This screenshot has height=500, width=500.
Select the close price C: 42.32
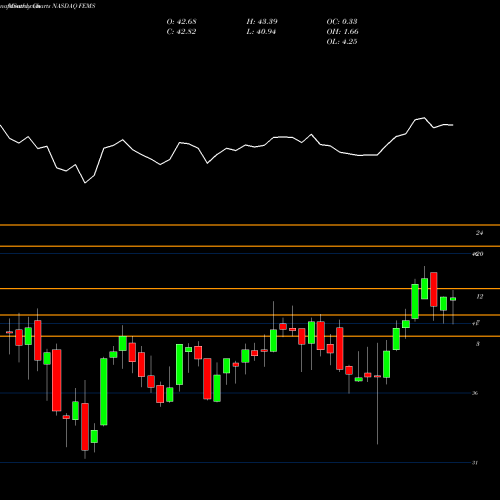click(x=181, y=31)
